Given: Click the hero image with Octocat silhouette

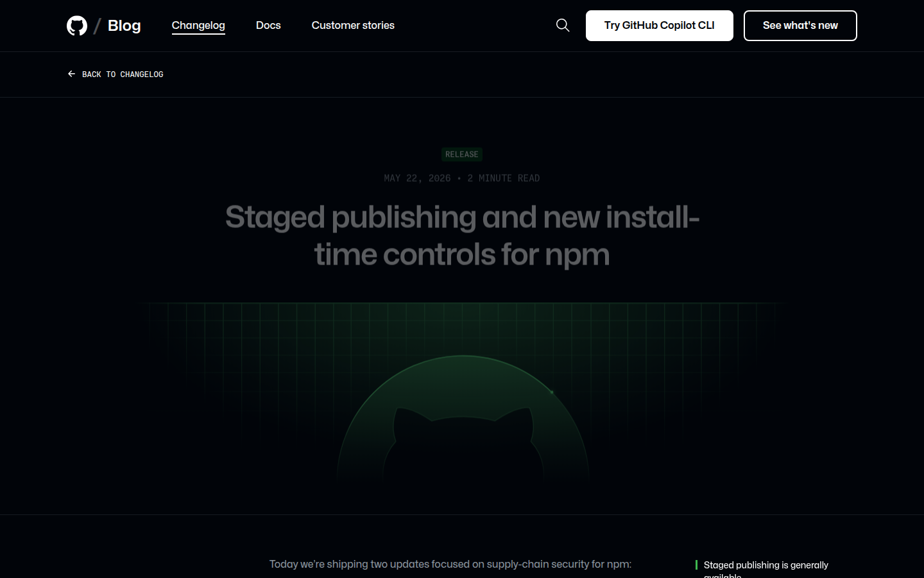Looking at the screenshot, I should tap(462, 393).
